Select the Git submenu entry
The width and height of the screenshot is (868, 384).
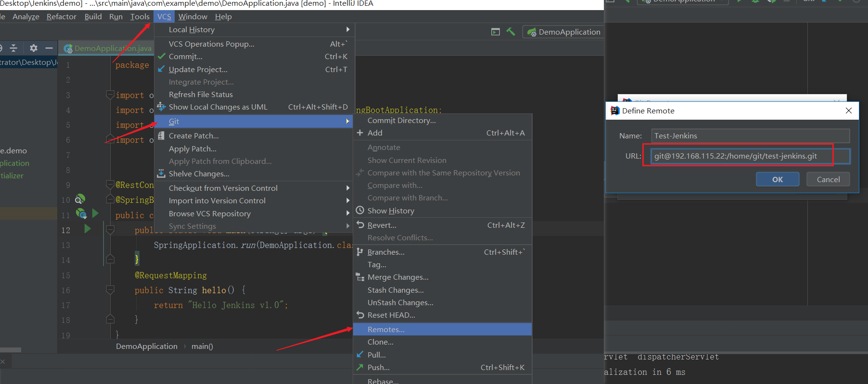click(x=255, y=122)
